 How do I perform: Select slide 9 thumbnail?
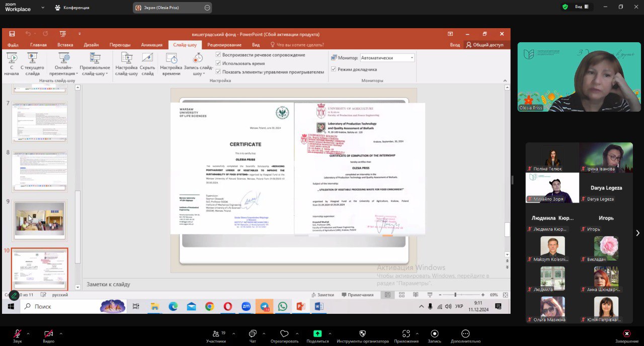pos(39,221)
